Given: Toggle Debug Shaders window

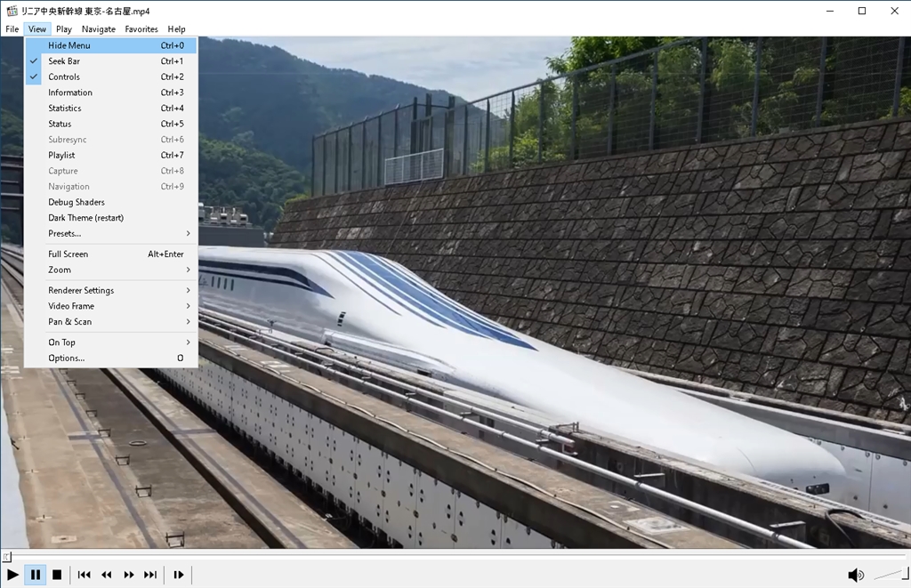Looking at the screenshot, I should pos(111,202).
